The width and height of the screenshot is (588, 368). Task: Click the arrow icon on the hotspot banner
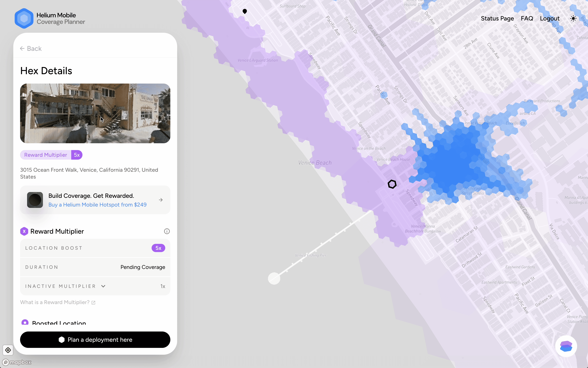(161, 200)
